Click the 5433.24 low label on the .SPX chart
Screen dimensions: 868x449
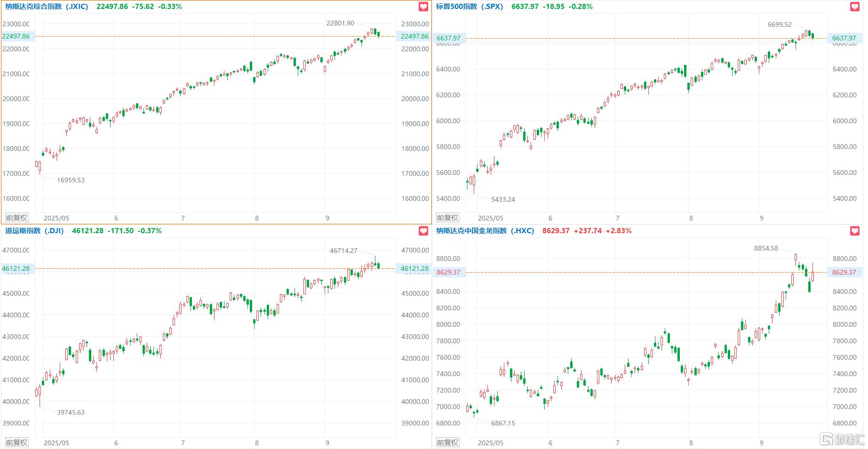click(503, 199)
